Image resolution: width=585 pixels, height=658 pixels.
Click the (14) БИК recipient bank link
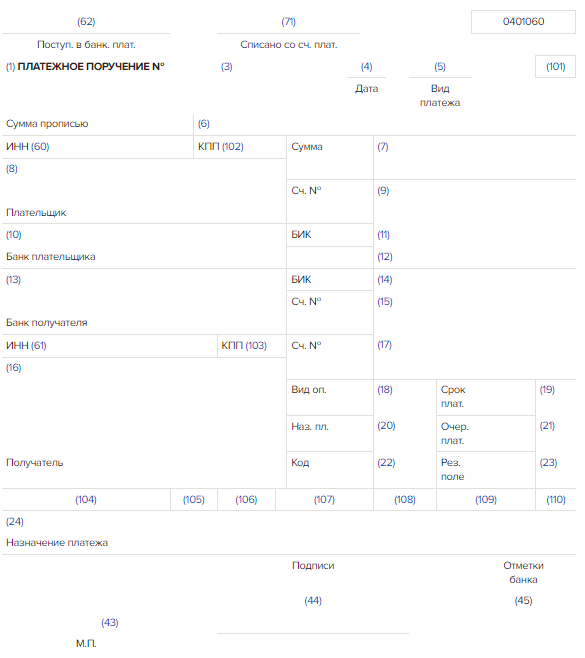[384, 279]
